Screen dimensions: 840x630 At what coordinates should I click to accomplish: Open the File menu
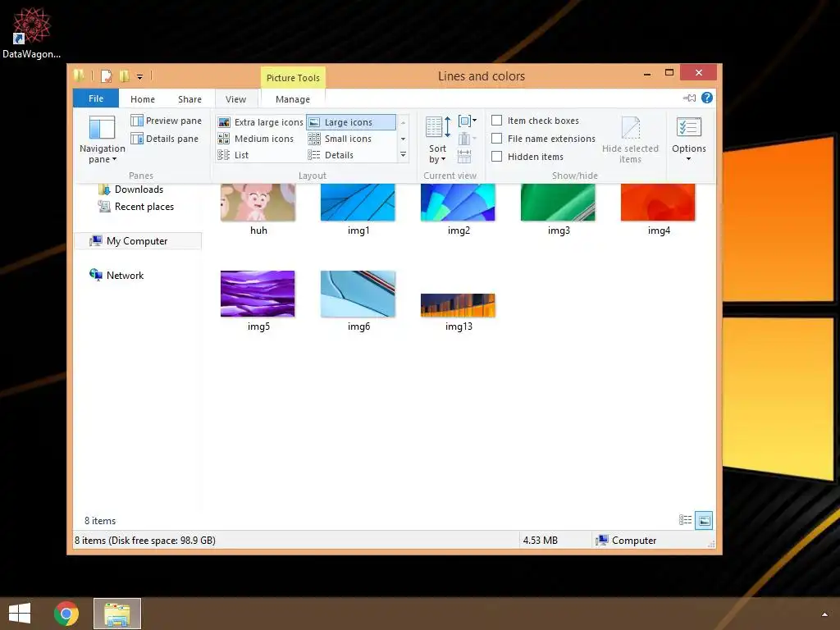(x=96, y=98)
